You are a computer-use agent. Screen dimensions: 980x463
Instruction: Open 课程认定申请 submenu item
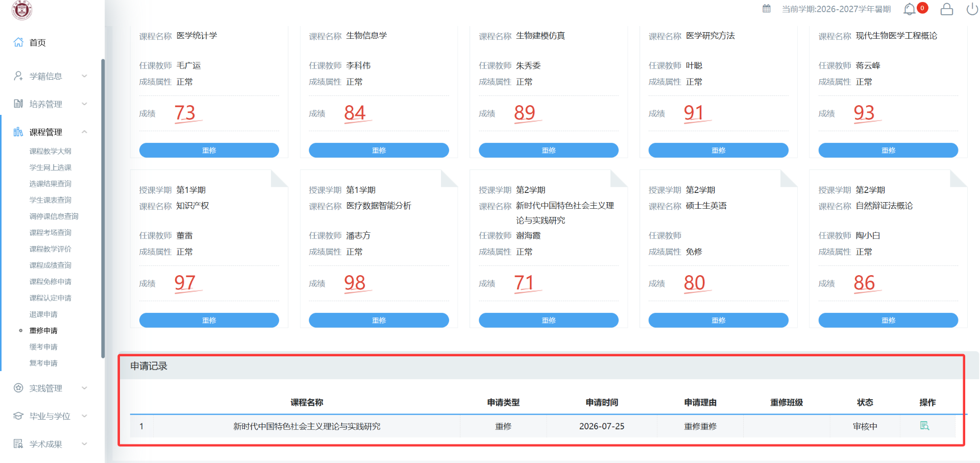click(51, 298)
